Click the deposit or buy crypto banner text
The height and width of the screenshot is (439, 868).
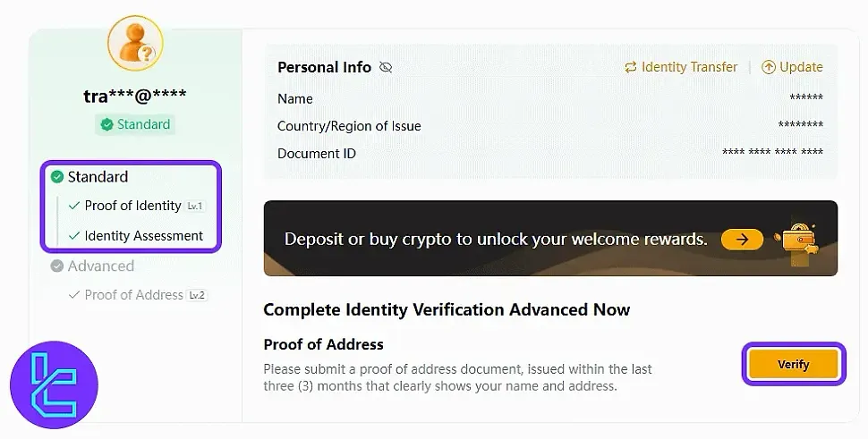tap(496, 239)
